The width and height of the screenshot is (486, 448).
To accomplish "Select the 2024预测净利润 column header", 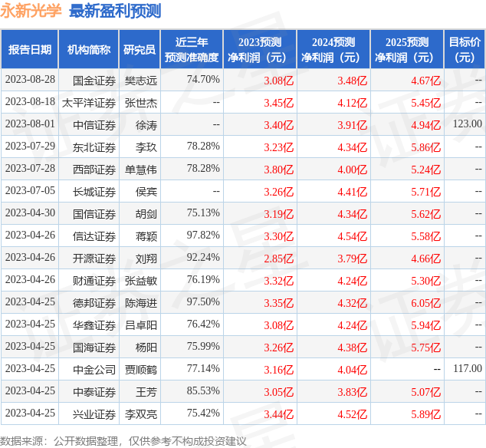I will (x=333, y=50).
